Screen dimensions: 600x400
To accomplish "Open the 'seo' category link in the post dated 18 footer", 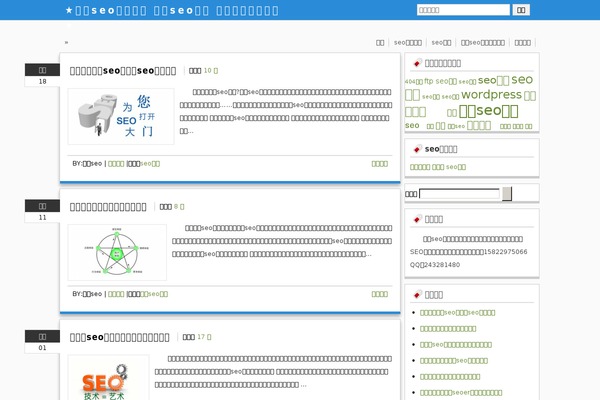I will [x=150, y=163].
